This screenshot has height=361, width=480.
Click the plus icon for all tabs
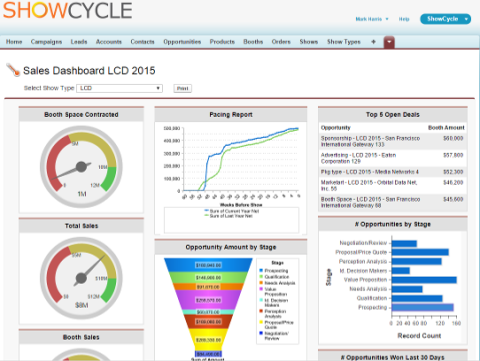373,42
